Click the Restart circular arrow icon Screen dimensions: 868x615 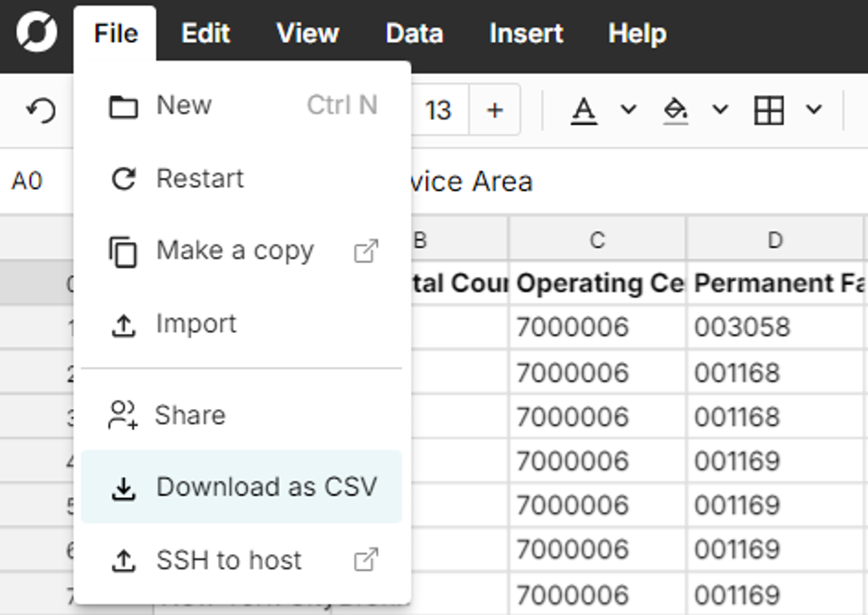tap(123, 178)
